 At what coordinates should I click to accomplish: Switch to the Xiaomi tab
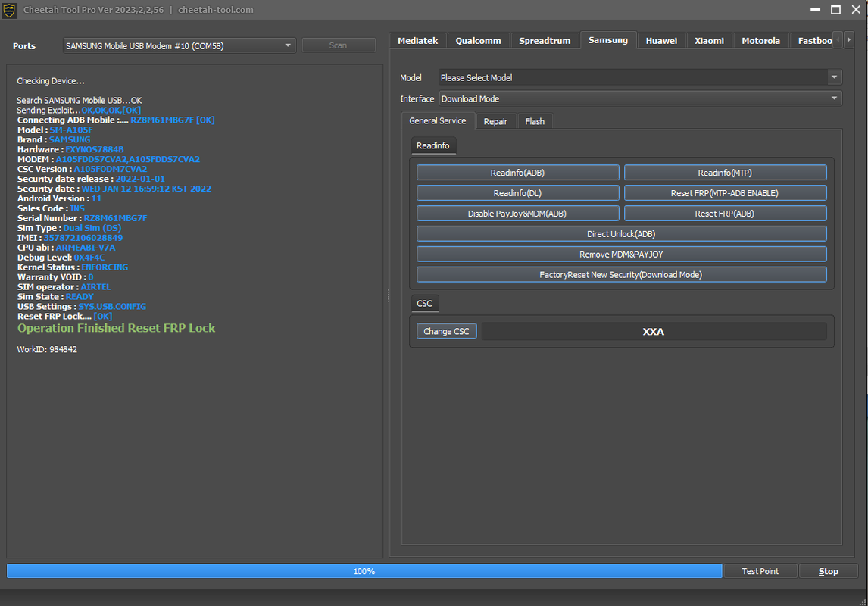coord(709,41)
